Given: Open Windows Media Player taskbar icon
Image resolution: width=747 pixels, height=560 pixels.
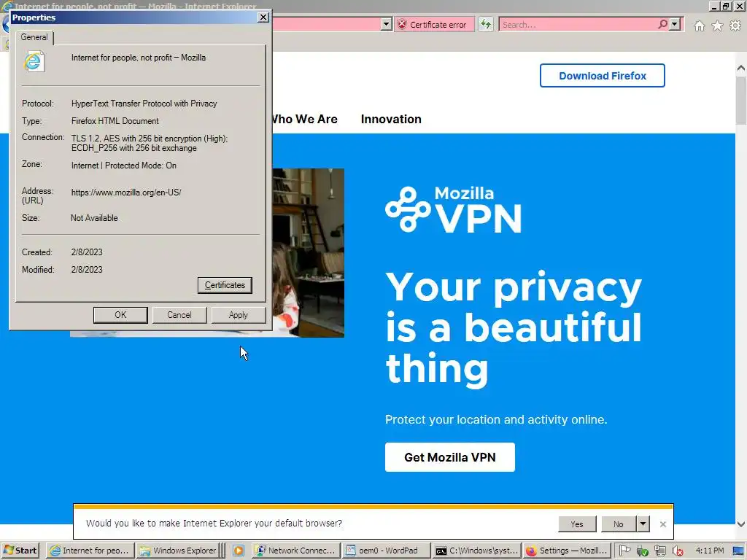Looking at the screenshot, I should [239, 551].
